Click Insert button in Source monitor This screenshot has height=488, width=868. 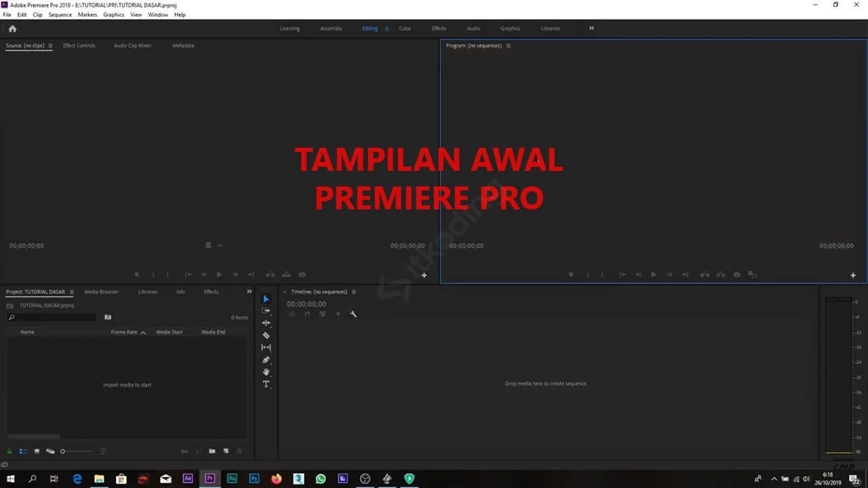(270, 274)
